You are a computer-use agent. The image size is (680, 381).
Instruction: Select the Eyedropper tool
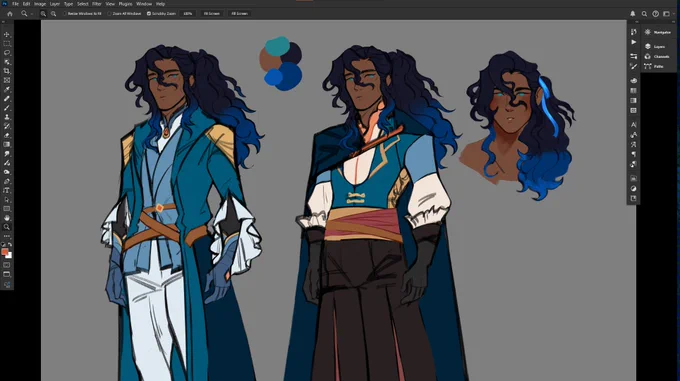click(x=7, y=89)
